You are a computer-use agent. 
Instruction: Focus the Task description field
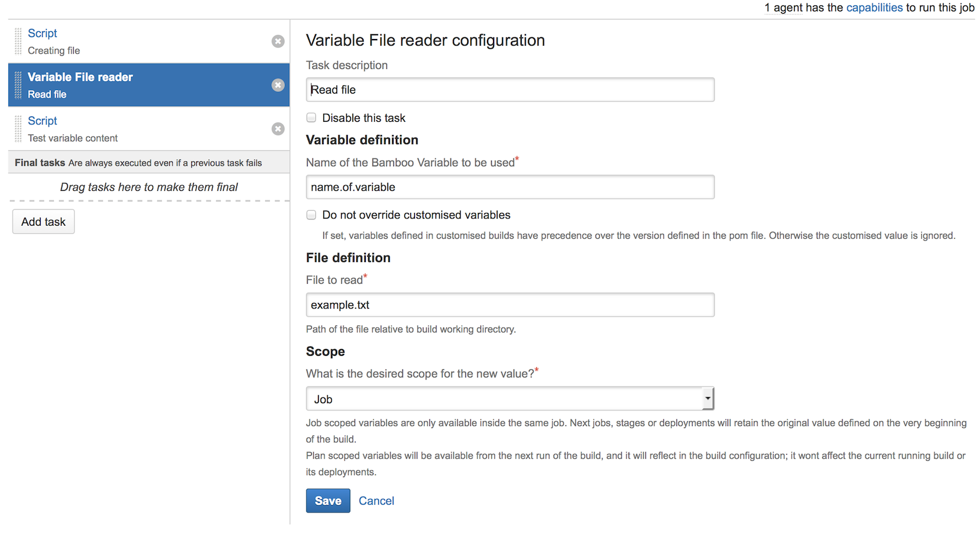pyautogui.click(x=510, y=89)
